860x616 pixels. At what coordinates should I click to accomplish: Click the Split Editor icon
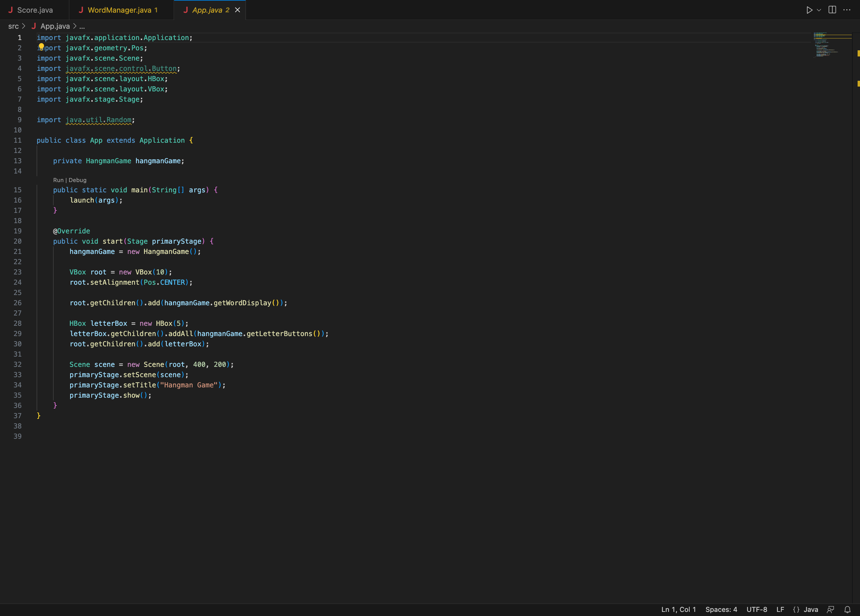point(832,10)
